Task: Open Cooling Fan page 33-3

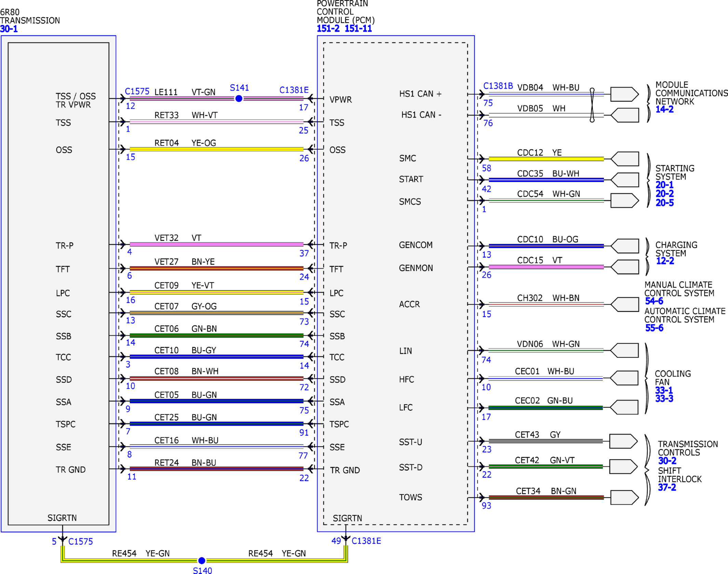Action: pos(664,399)
